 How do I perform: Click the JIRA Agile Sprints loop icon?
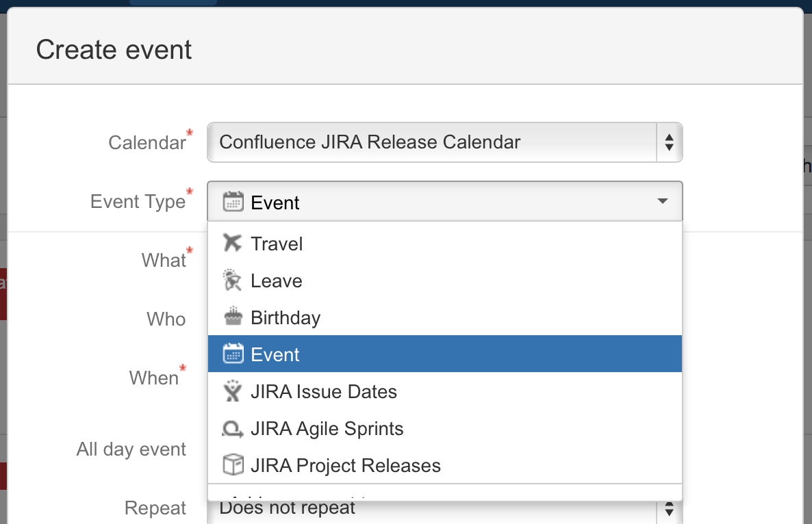[x=233, y=429]
